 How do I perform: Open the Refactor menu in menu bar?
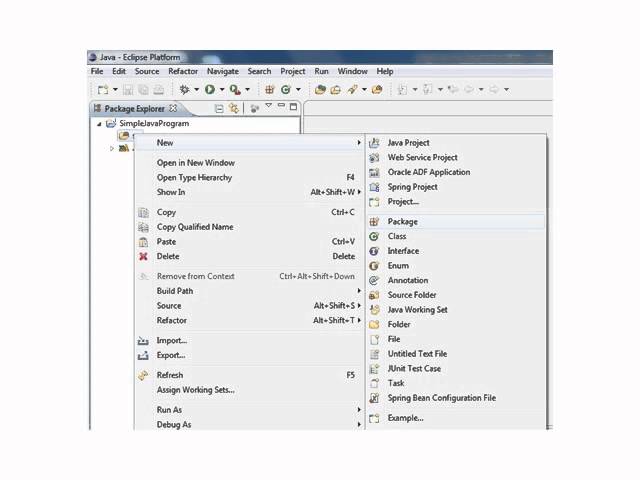click(x=183, y=71)
